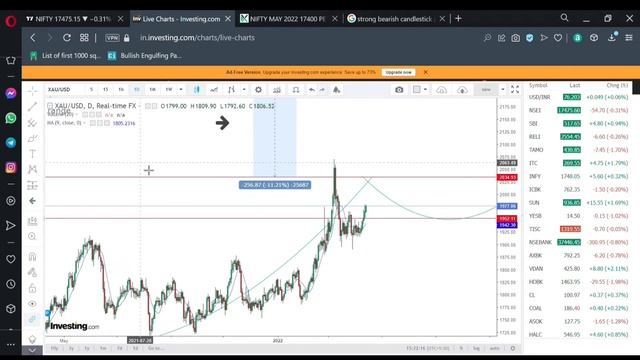Click the alert headphones-shaped icon
Image resolution: width=640 pixels, height=360 pixels.
pyautogui.click(x=296, y=89)
